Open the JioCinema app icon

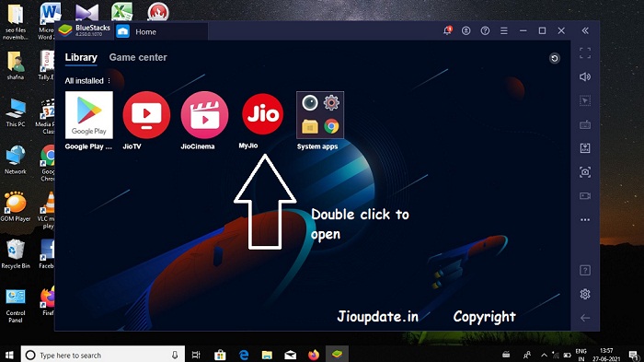point(204,115)
